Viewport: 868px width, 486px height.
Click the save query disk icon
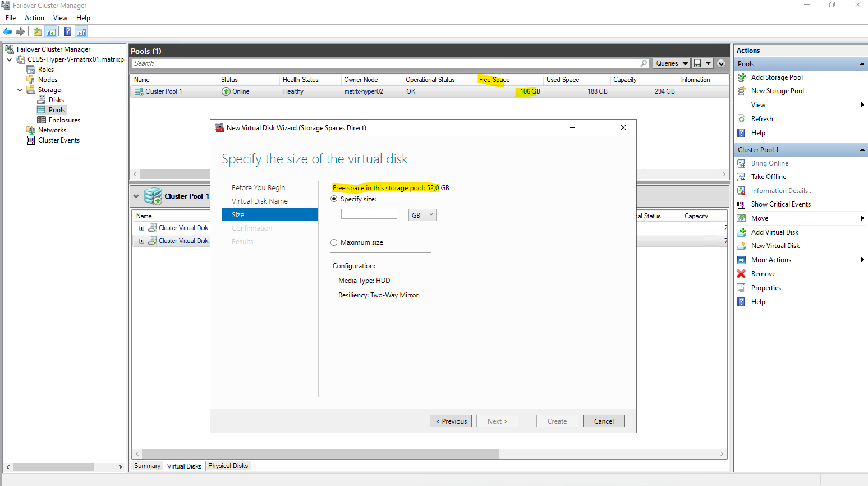point(697,63)
